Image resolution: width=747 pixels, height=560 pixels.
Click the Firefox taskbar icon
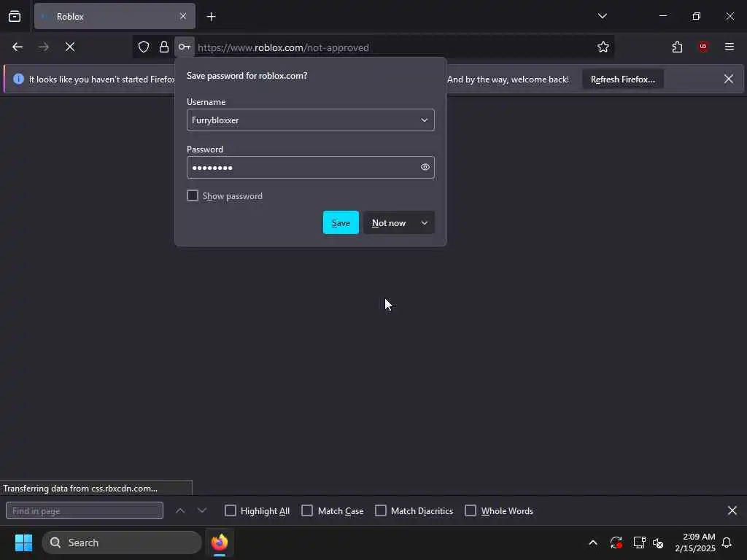(220, 542)
